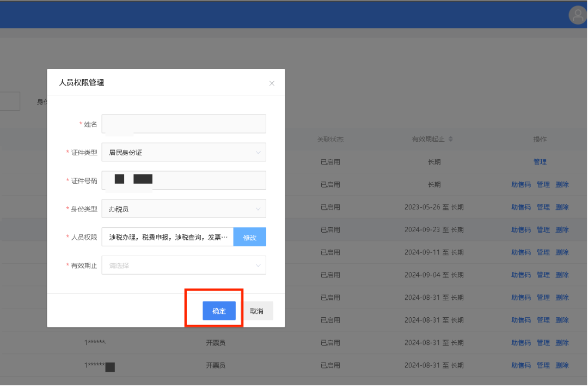
Task: Click 助信码 in 2024-09-04 row
Action: 521,275
